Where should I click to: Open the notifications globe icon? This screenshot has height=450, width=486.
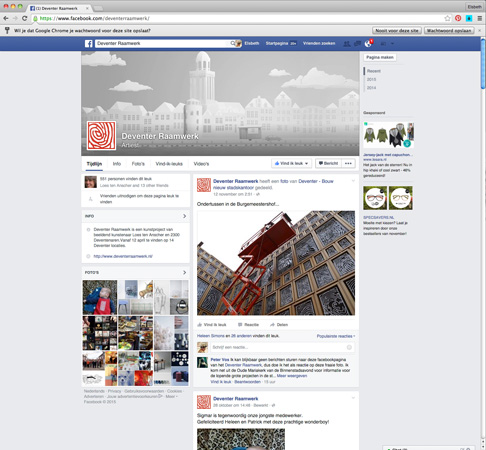(368, 44)
